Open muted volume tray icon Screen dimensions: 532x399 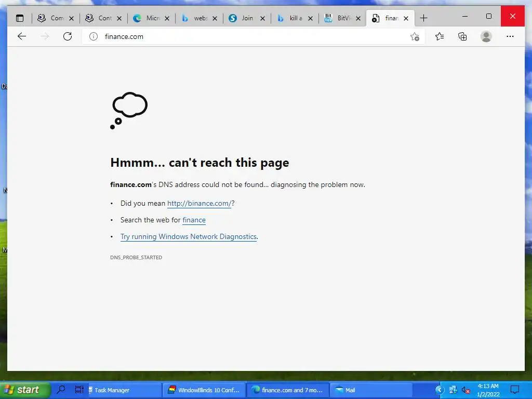(x=466, y=390)
